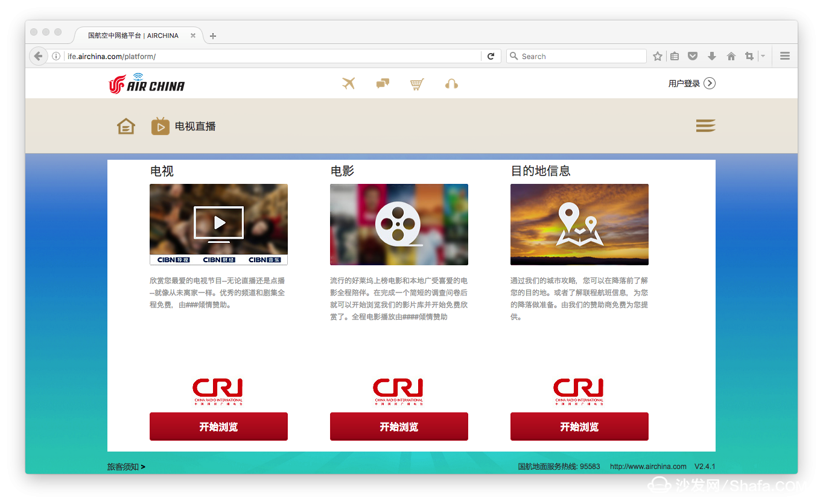823x504 pixels.
Task: Click the 电视 heading text
Action: point(162,171)
